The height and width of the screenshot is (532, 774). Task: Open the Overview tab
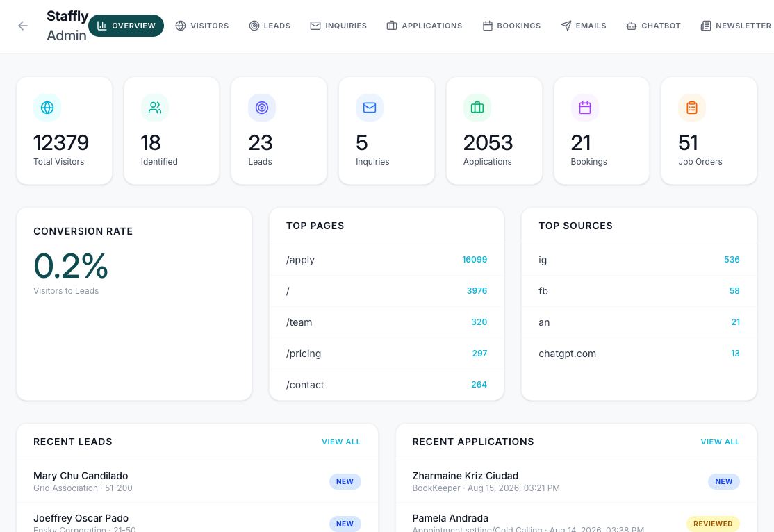(126, 26)
